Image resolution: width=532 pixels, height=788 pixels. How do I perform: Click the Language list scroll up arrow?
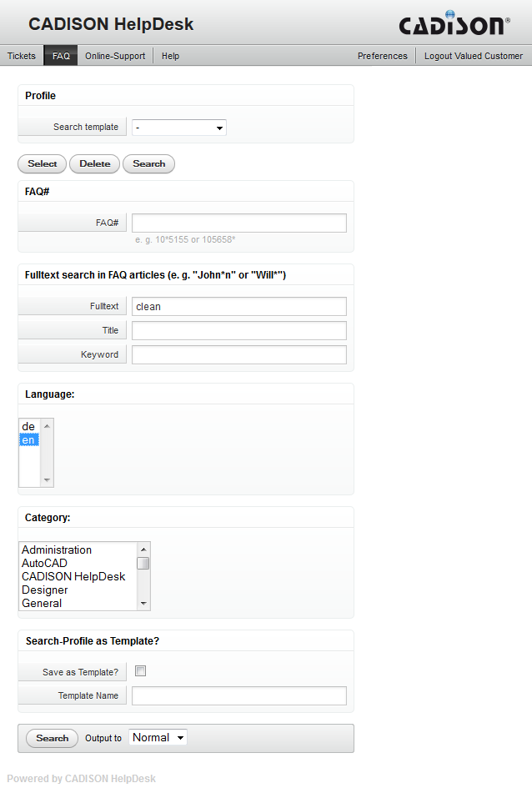point(47,426)
